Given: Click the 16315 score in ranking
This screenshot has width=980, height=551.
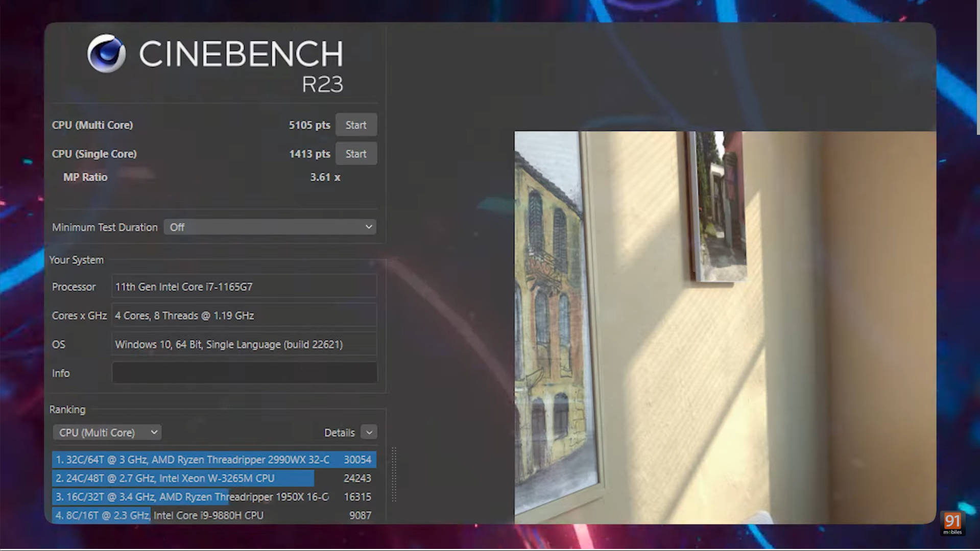Looking at the screenshot, I should (x=357, y=497).
